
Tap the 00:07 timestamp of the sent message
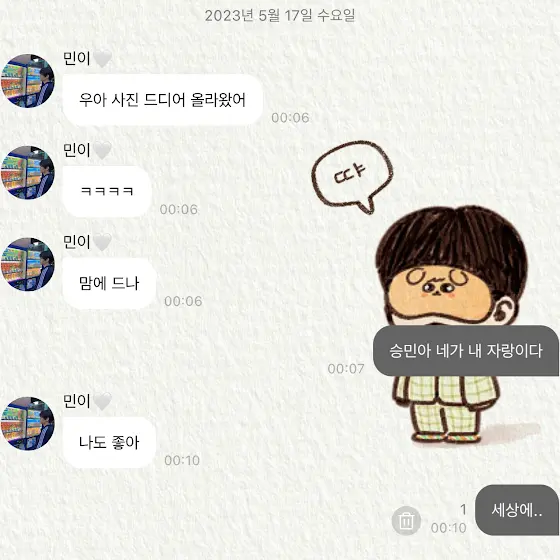point(346,369)
